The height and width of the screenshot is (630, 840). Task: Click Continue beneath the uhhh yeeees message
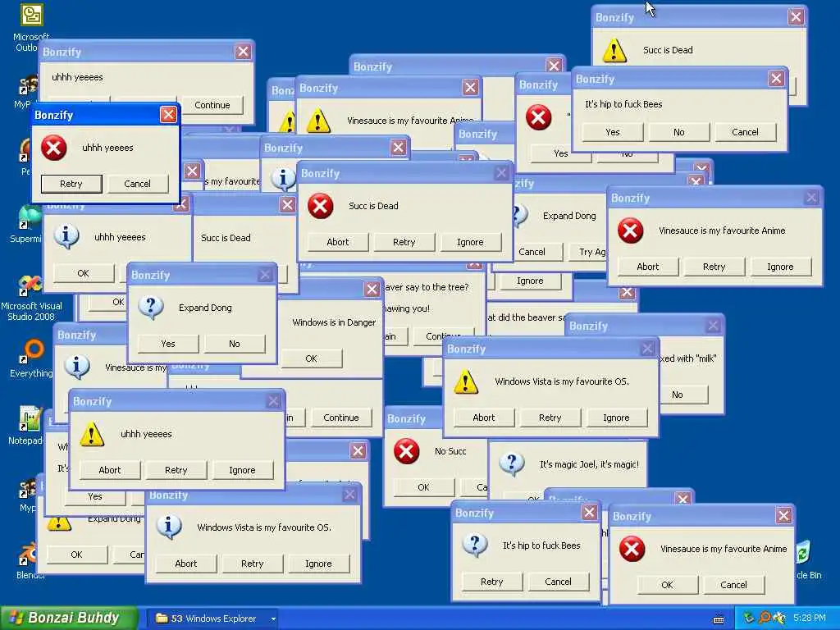pyautogui.click(x=212, y=105)
